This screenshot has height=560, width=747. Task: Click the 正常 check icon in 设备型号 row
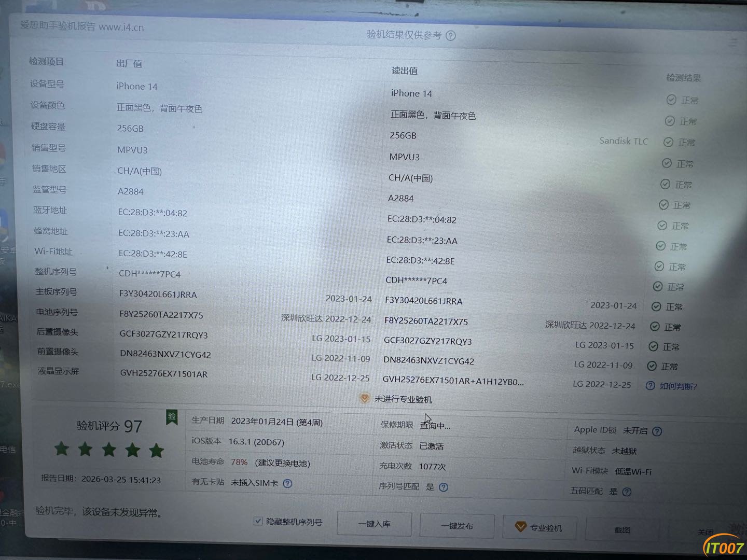671,100
